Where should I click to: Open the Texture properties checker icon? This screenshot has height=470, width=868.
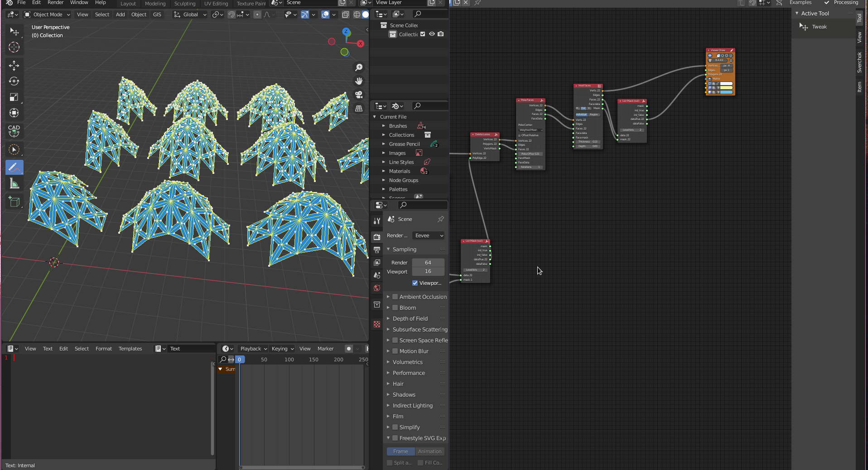(x=377, y=324)
